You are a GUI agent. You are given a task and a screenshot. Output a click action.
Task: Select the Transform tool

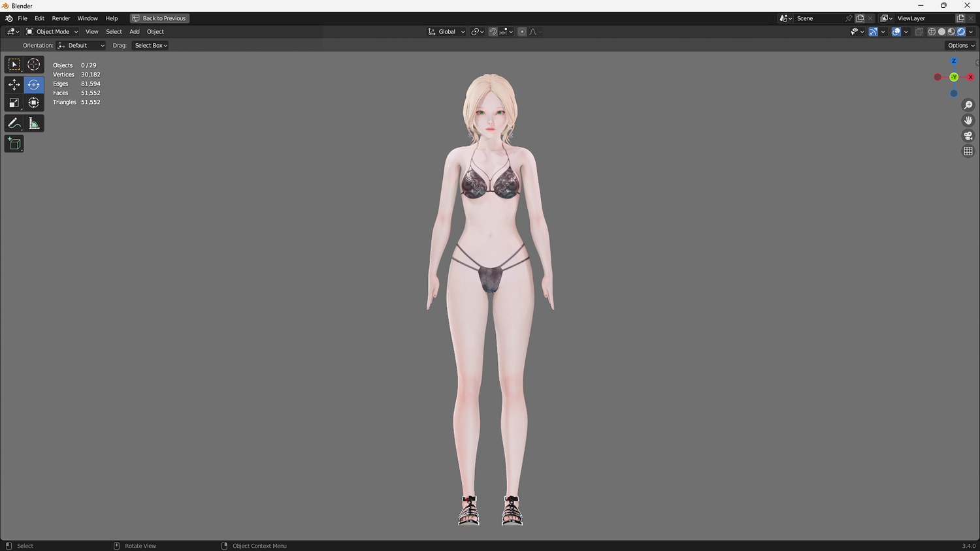(34, 103)
